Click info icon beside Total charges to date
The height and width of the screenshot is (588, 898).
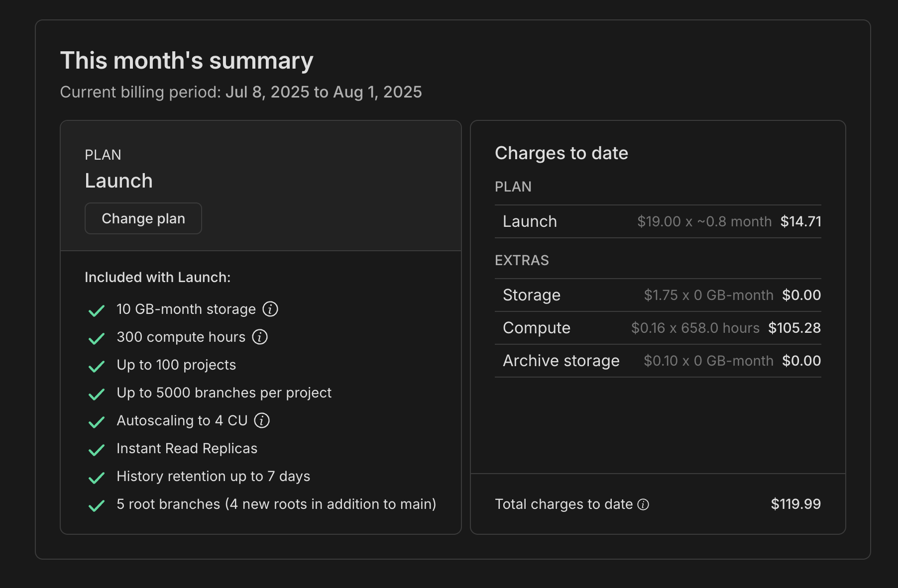pyautogui.click(x=643, y=504)
